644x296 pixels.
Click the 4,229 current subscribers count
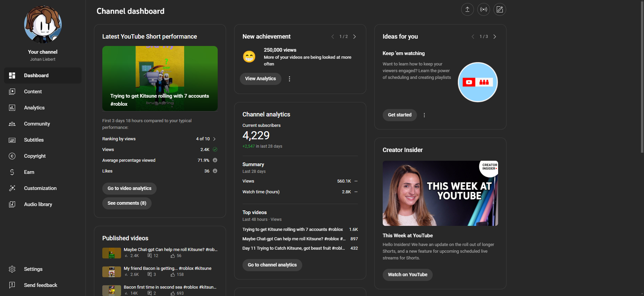pos(256,135)
